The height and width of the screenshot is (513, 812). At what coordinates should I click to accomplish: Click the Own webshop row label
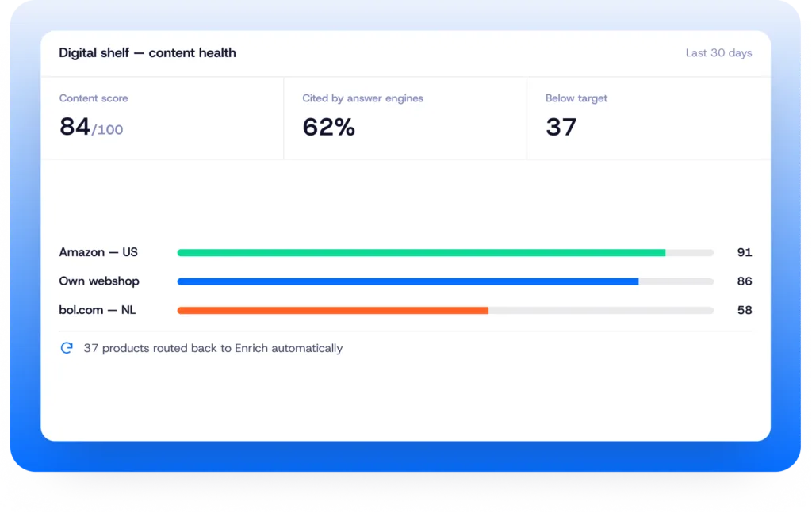[99, 281]
